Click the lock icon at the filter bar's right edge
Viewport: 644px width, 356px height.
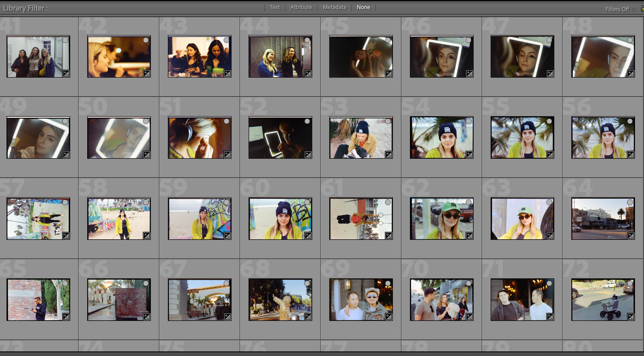point(642,8)
